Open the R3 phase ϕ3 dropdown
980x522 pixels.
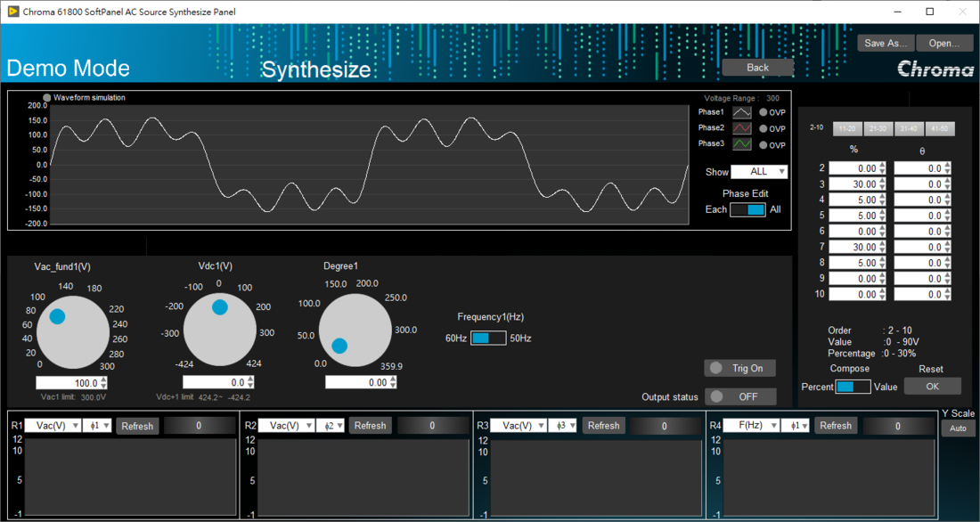[x=562, y=426]
